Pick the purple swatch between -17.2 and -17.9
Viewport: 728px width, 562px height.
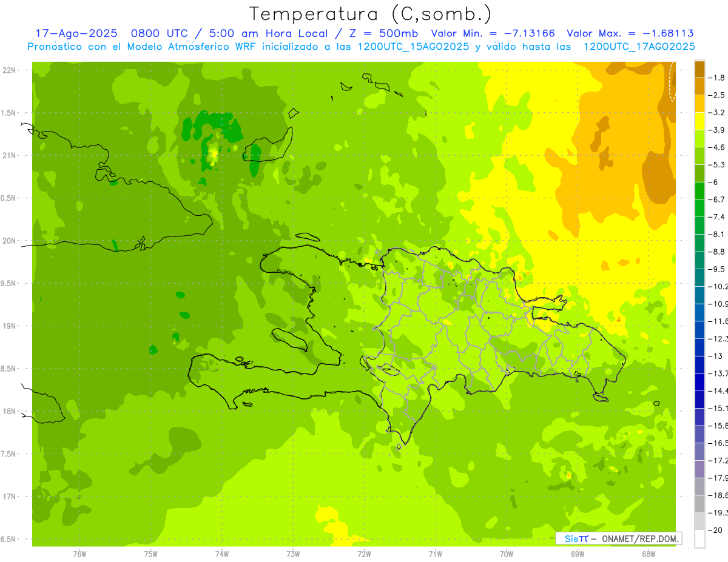699,469
